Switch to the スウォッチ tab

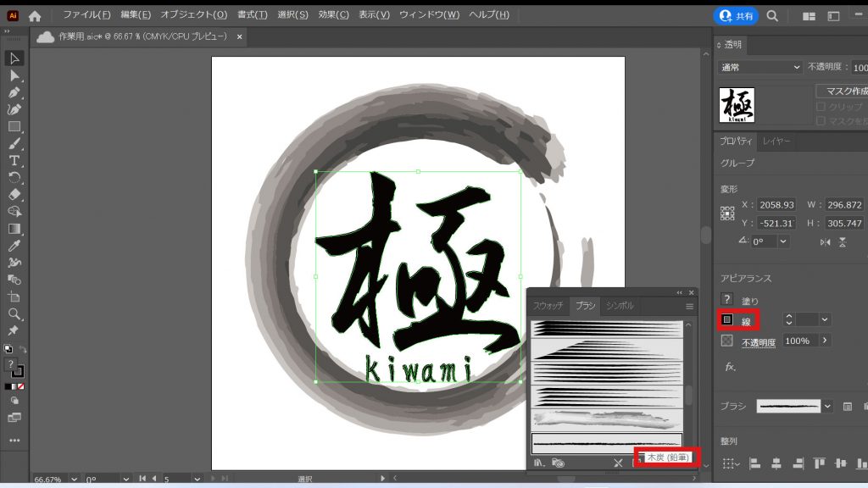(x=548, y=305)
